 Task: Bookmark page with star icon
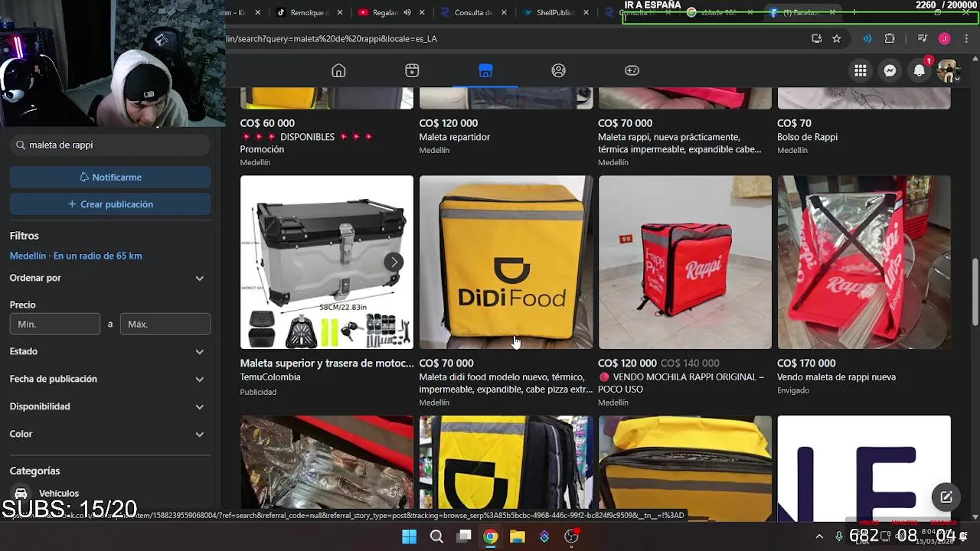[837, 38]
